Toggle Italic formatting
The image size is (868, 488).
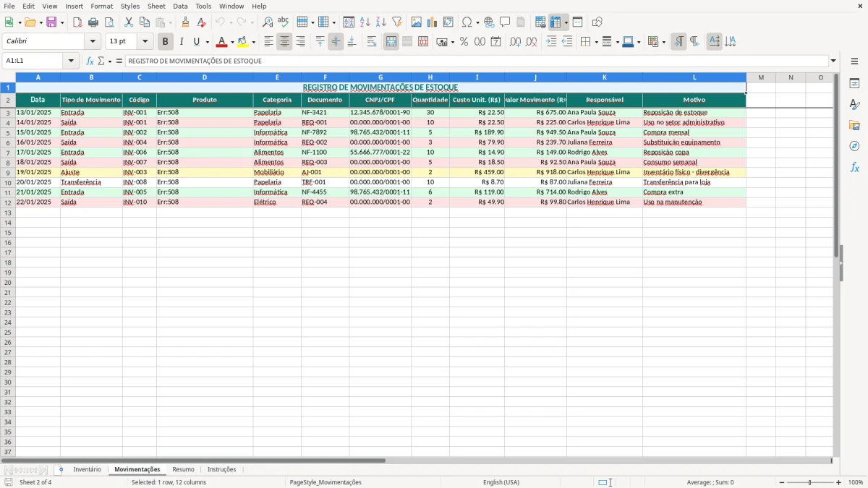point(182,42)
